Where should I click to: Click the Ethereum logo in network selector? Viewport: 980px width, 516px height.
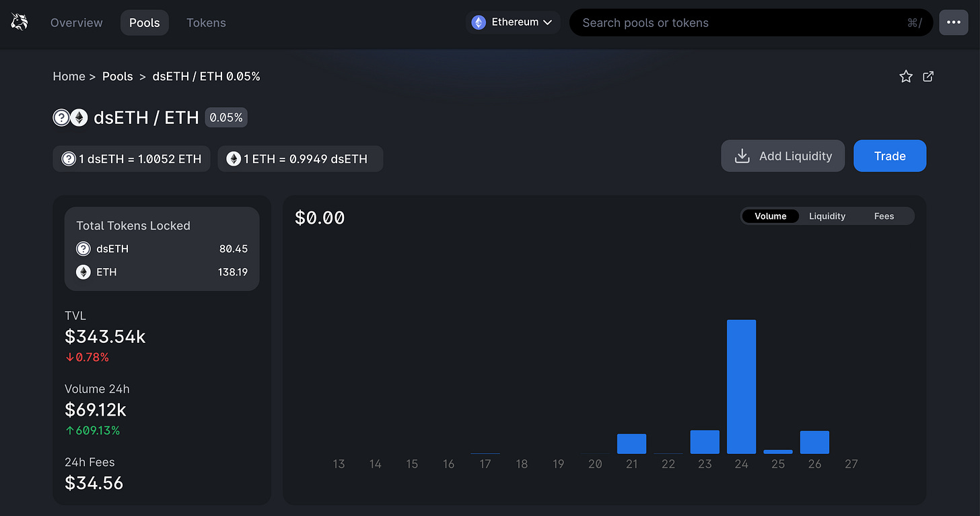click(479, 22)
